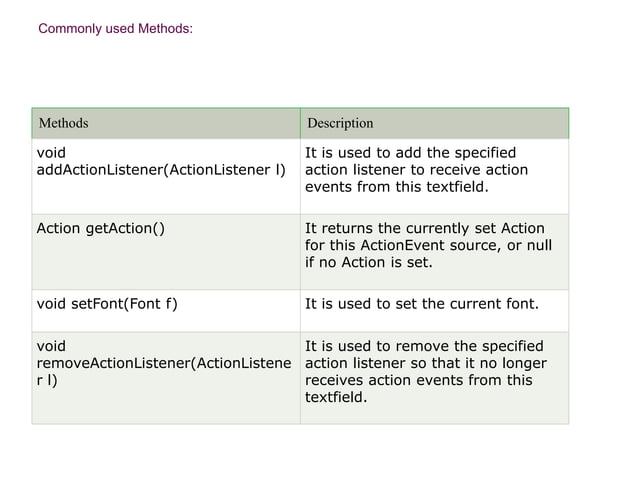Click the word 'font' in setFont description
This screenshot has height=478, width=638.
click(x=520, y=302)
